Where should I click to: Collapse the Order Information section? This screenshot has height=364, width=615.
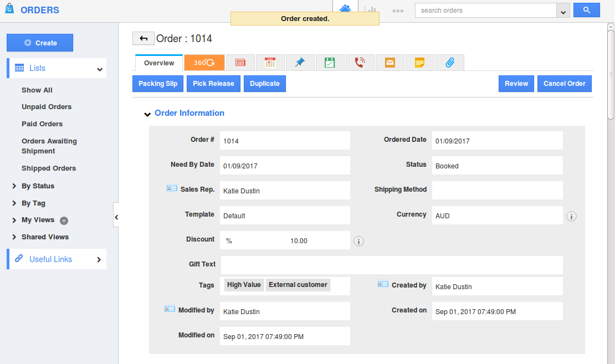point(147,114)
